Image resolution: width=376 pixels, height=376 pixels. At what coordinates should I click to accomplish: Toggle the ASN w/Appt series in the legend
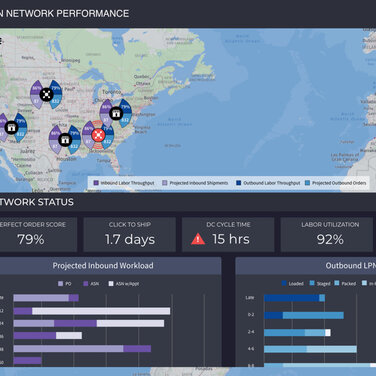click(124, 284)
